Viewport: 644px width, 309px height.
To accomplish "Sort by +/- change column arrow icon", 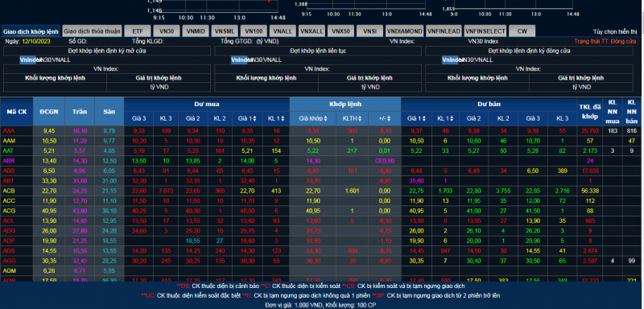I will [x=390, y=118].
